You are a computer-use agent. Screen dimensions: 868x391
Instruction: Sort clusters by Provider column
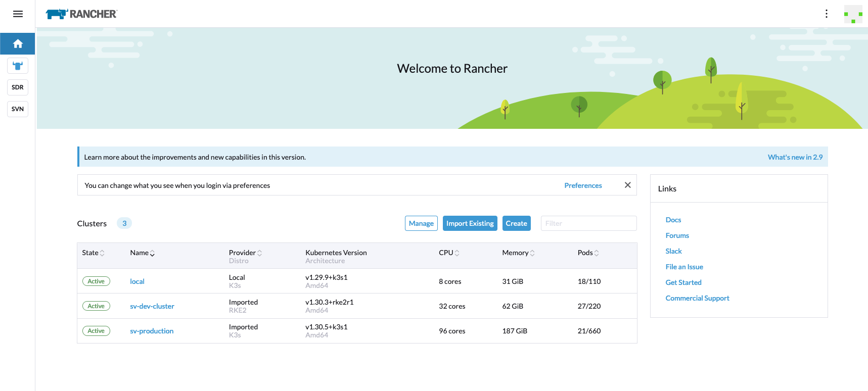click(x=246, y=253)
